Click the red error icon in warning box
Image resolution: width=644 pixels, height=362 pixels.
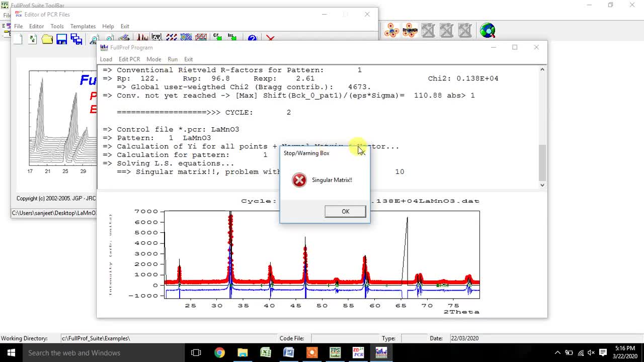pyautogui.click(x=299, y=180)
